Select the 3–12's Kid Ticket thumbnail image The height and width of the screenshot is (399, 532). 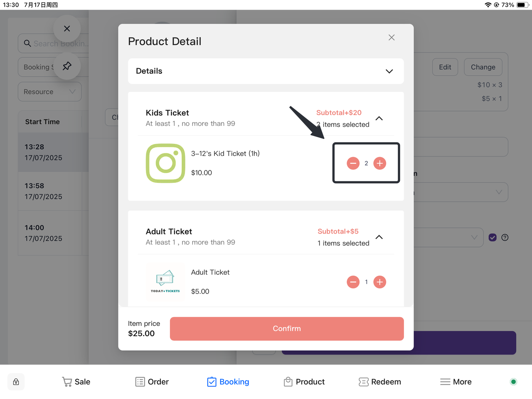[x=165, y=163]
